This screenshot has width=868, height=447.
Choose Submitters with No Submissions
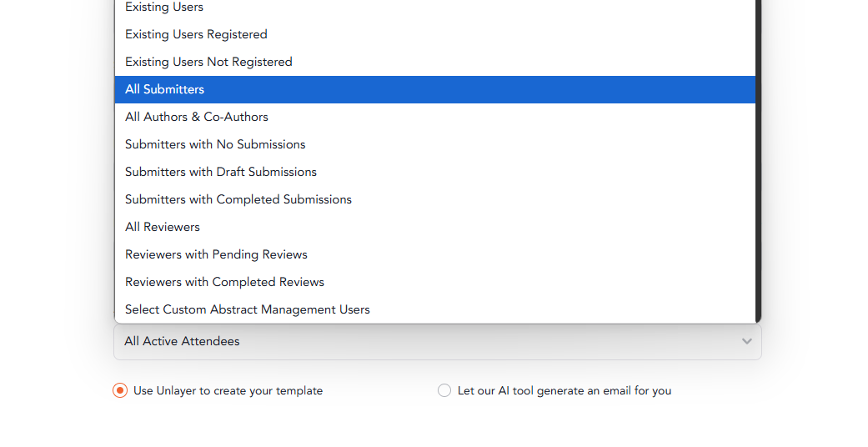coord(434,144)
